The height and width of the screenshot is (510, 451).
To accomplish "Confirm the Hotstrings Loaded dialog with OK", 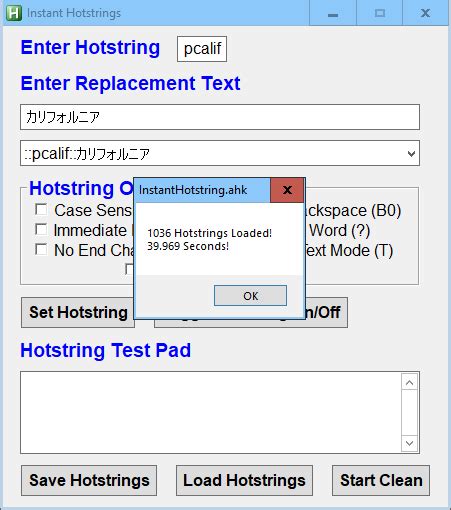I will click(x=250, y=296).
